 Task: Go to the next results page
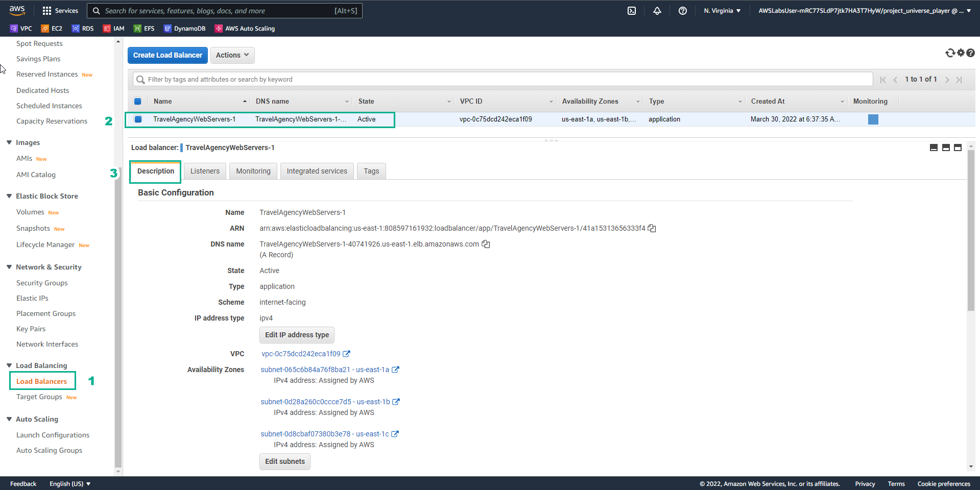[x=947, y=80]
